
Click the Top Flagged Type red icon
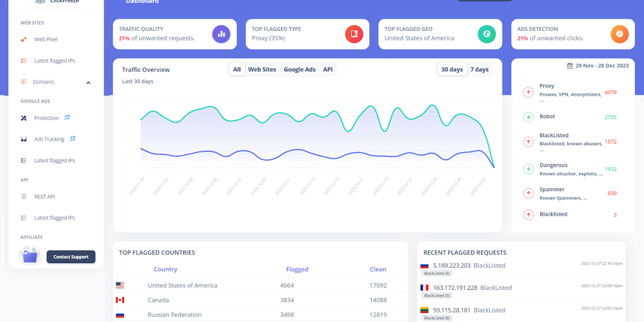pyautogui.click(x=354, y=34)
